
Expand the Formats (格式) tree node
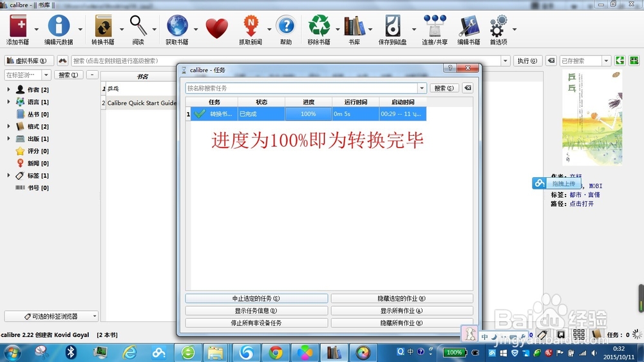pos(8,126)
